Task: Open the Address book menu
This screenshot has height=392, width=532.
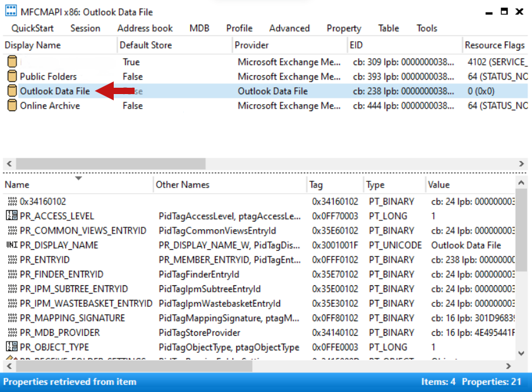Action: pos(145,28)
